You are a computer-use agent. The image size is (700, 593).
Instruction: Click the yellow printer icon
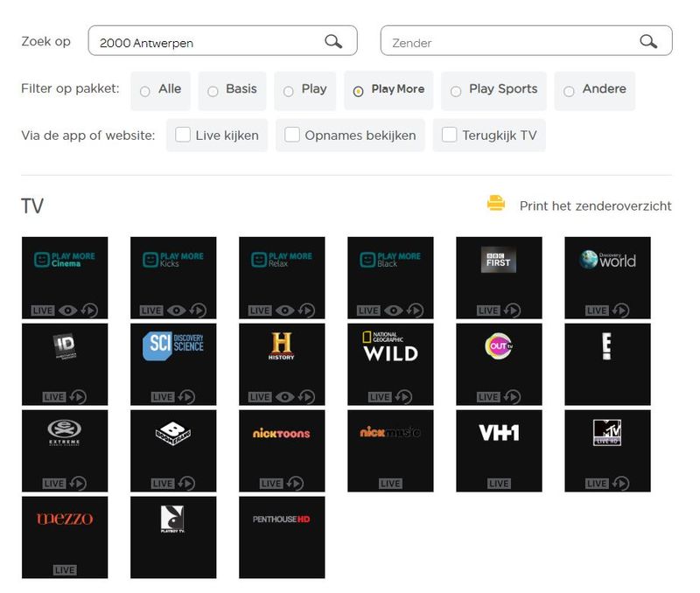496,204
